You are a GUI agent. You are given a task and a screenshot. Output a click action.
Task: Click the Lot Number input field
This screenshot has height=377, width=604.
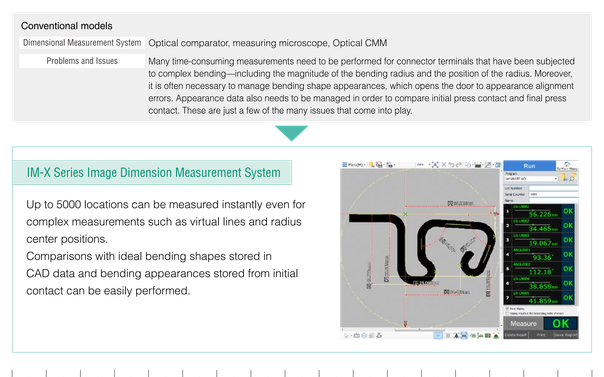[554, 188]
